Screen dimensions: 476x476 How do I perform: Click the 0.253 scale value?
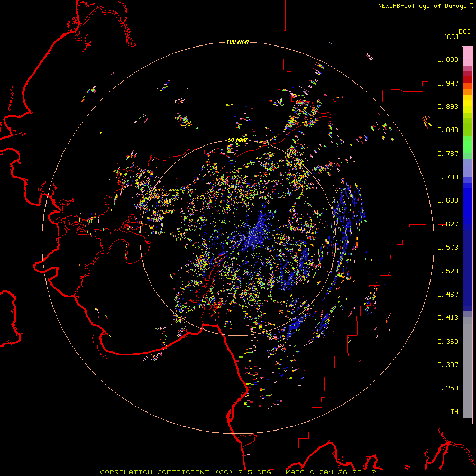click(448, 388)
